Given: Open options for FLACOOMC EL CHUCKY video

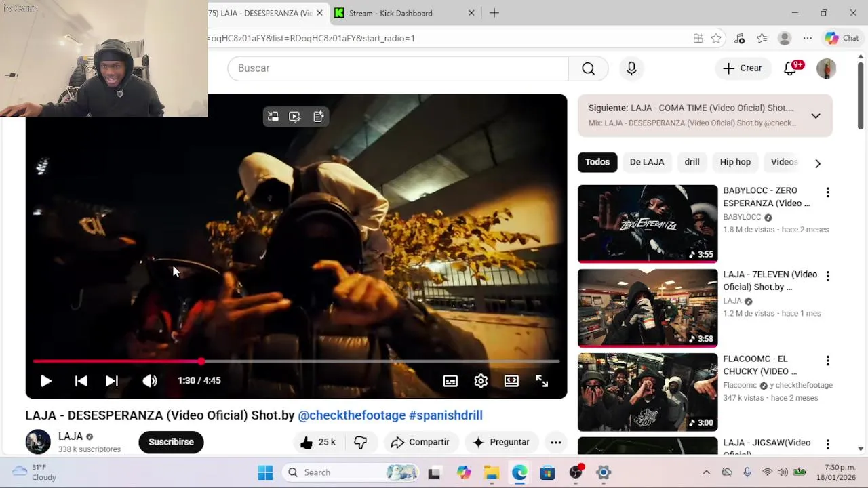Looking at the screenshot, I should (x=827, y=361).
